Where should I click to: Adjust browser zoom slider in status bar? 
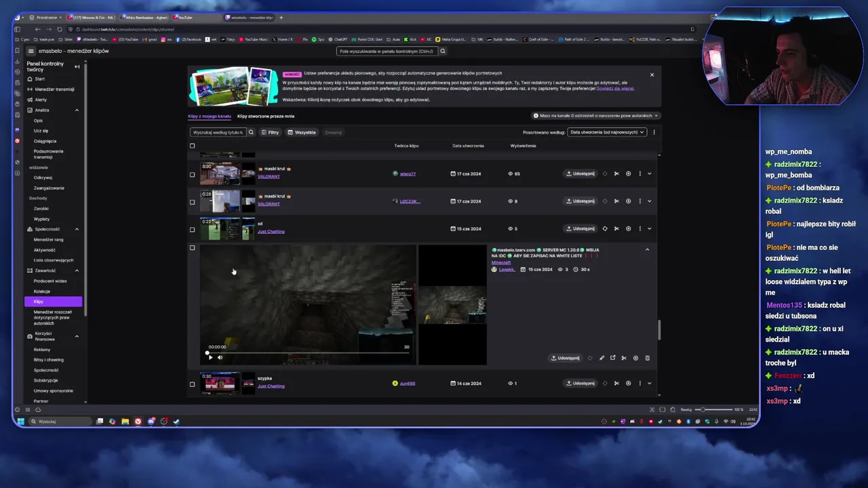click(715, 409)
